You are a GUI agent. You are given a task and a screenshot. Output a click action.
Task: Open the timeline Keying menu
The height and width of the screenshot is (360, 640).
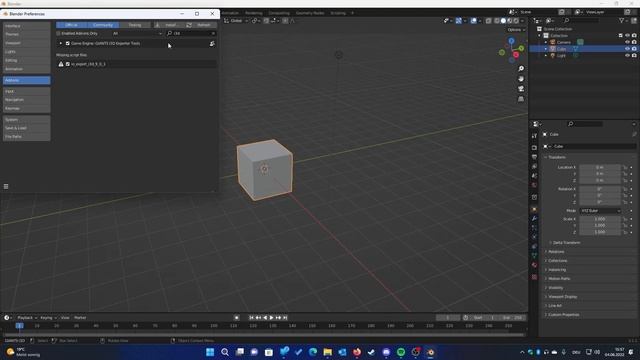49,318
